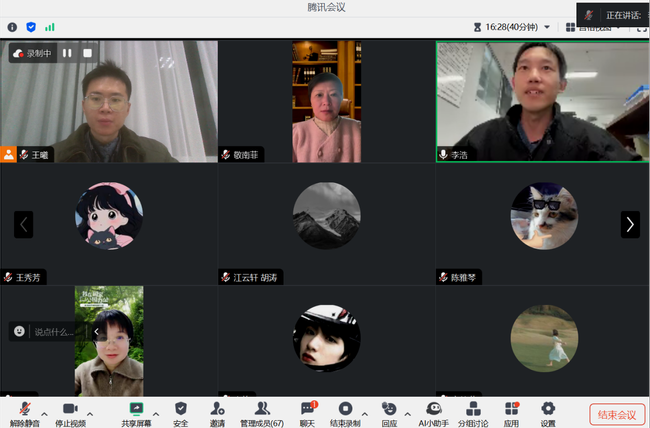Expand the arrow next to 停止视频

tap(90, 412)
